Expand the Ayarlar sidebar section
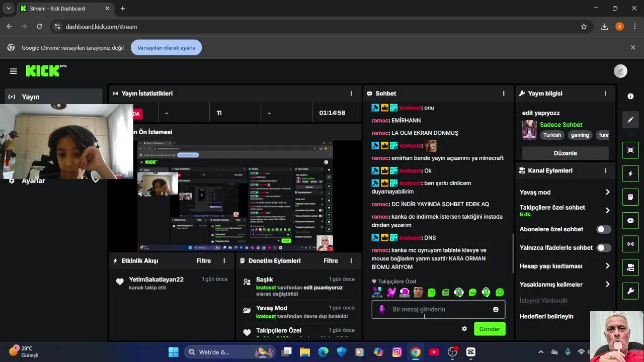644x362 pixels. coord(95,181)
